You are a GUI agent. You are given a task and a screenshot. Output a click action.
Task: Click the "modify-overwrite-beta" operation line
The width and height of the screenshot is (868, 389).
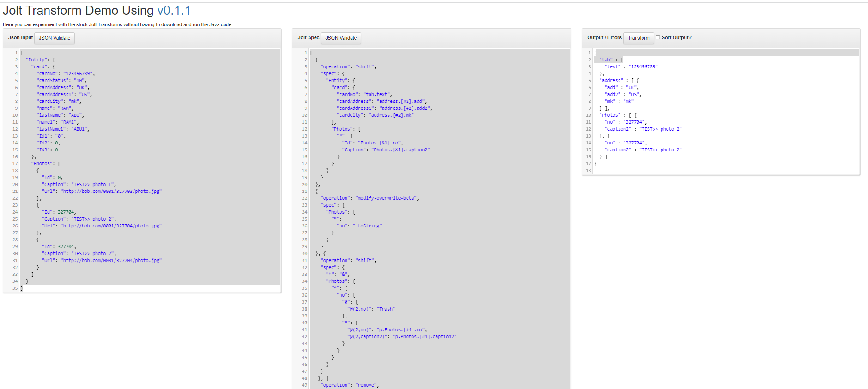370,198
